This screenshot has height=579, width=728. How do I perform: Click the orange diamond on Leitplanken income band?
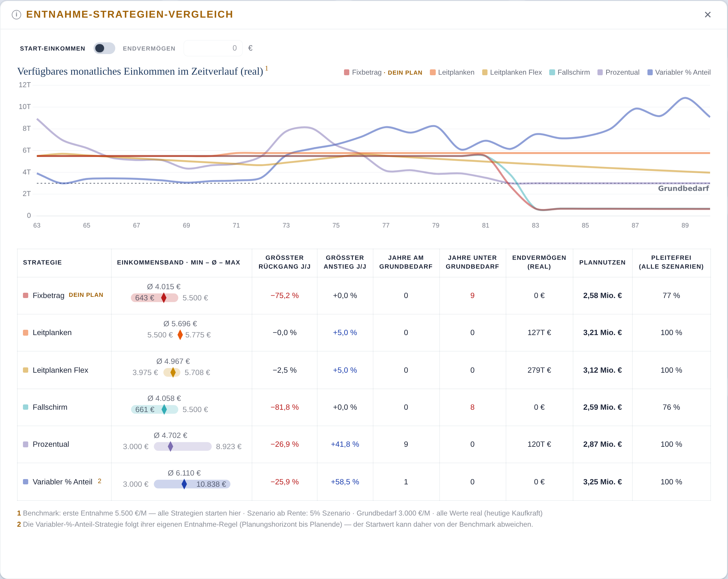[180, 334]
